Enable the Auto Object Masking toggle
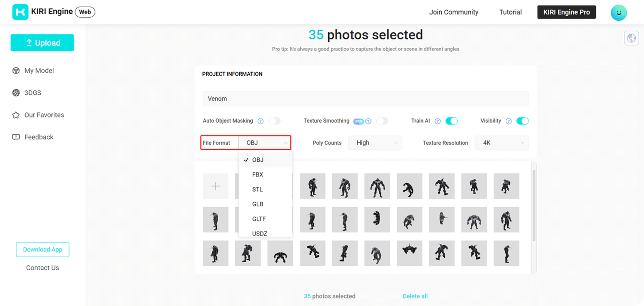 [x=274, y=121]
